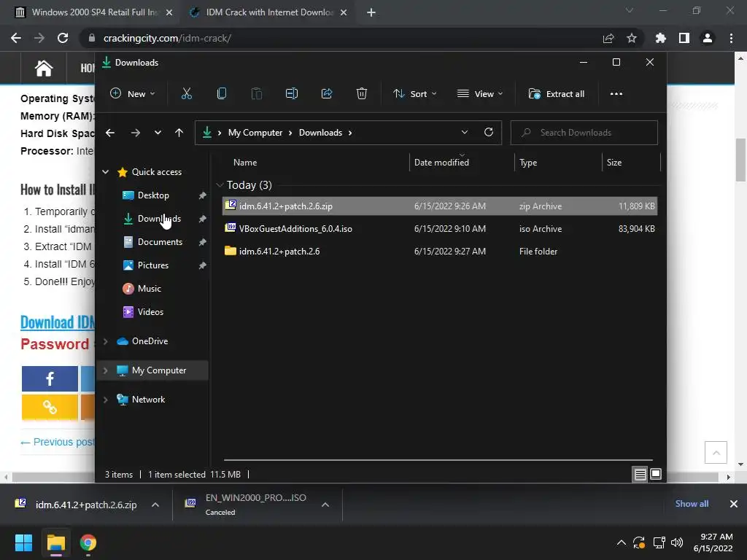The height and width of the screenshot is (560, 747).
Task: Click the pin icon beside Documents
Action: pyautogui.click(x=202, y=242)
